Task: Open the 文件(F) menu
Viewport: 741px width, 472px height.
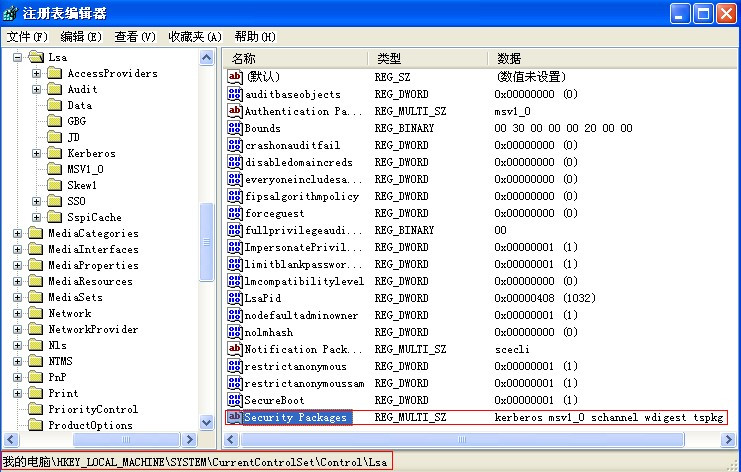Action: click(27, 36)
